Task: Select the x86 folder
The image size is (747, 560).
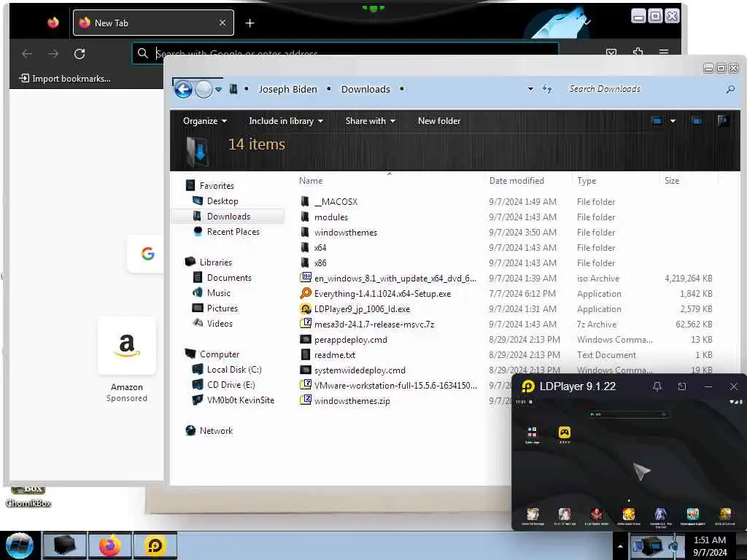Action: tap(320, 262)
